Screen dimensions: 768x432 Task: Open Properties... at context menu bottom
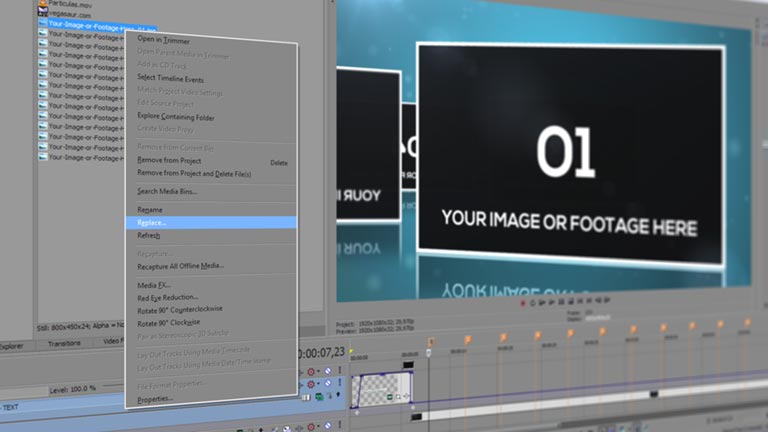coord(155,399)
